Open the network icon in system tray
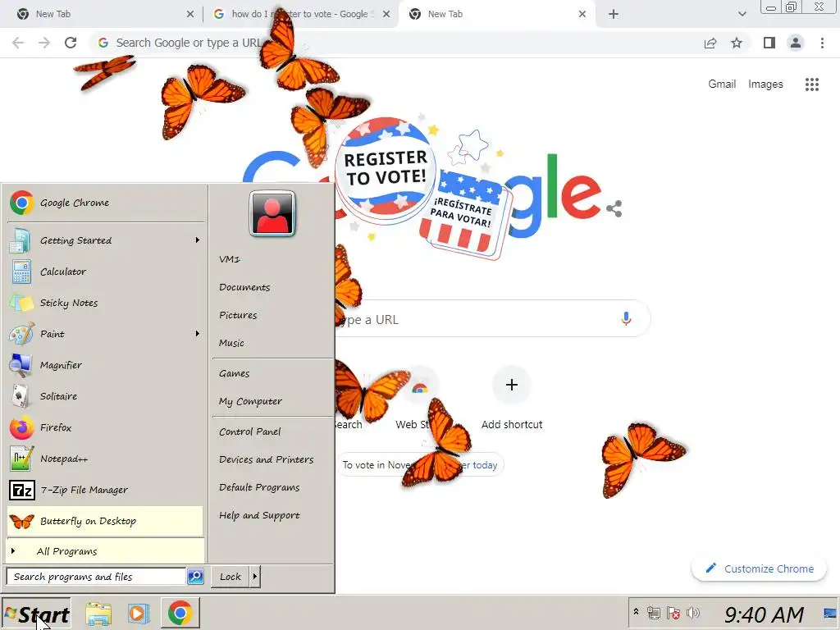The width and height of the screenshot is (840, 630). coord(653,613)
